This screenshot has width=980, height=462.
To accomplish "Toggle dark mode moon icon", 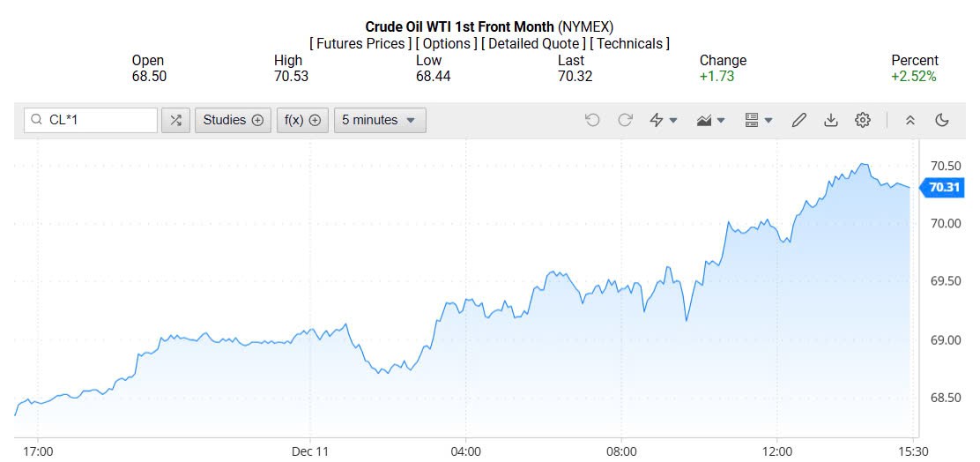I will [x=942, y=120].
